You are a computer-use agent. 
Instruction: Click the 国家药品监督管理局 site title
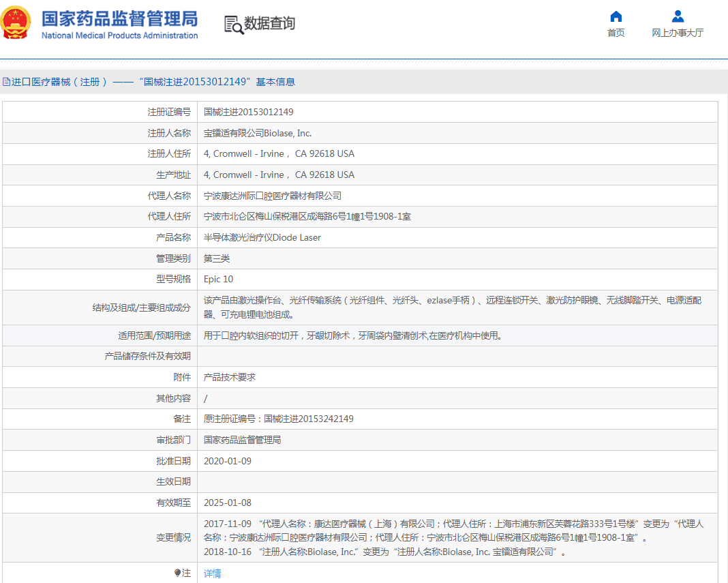tap(119, 18)
